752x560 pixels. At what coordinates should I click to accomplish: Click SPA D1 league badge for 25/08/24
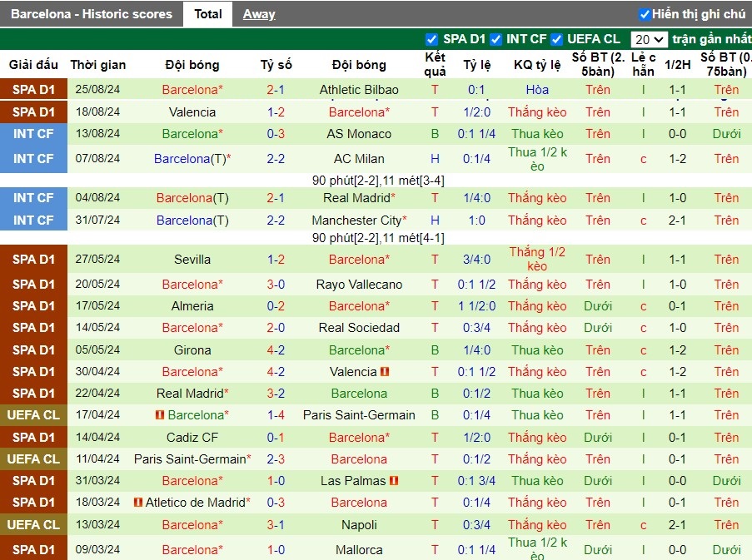33,90
